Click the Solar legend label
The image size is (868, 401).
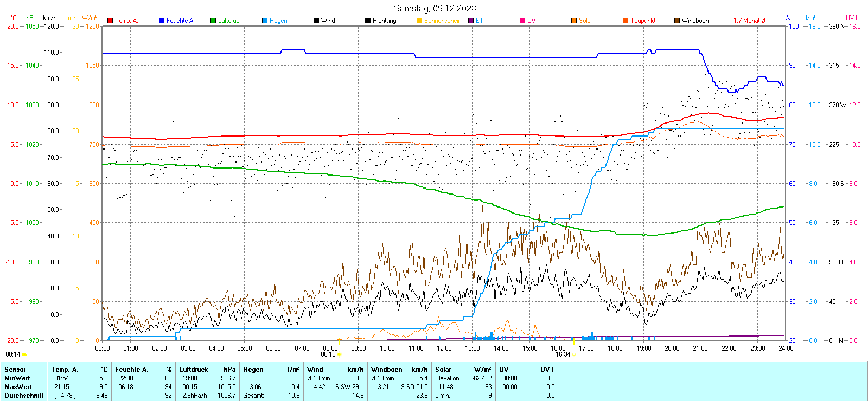click(585, 21)
